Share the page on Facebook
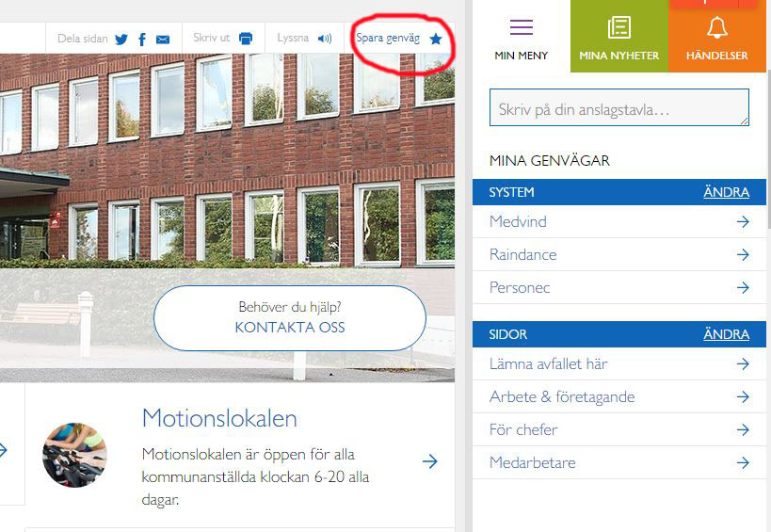Viewport: 771px width, 532px height. click(142, 40)
